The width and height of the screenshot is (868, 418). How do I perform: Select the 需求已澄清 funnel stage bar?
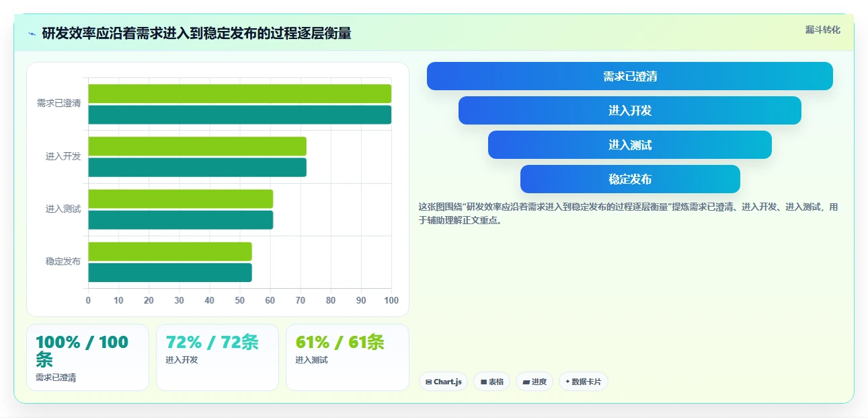630,76
